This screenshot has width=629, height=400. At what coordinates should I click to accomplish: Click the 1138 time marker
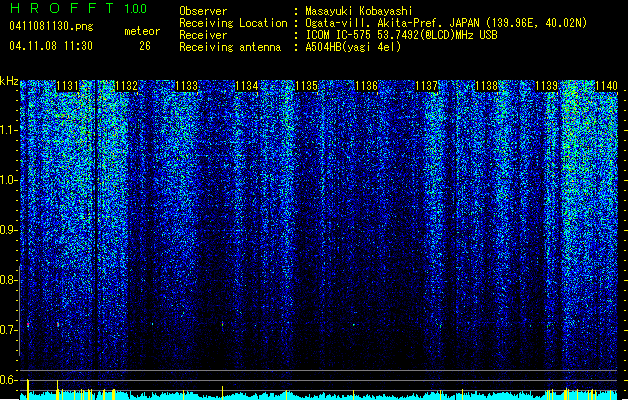point(486,86)
